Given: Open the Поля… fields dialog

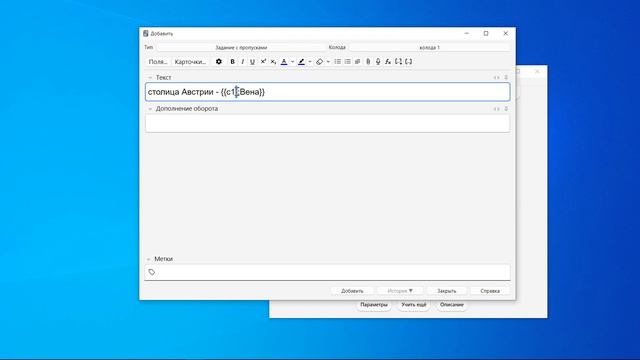Looking at the screenshot, I should tap(158, 62).
